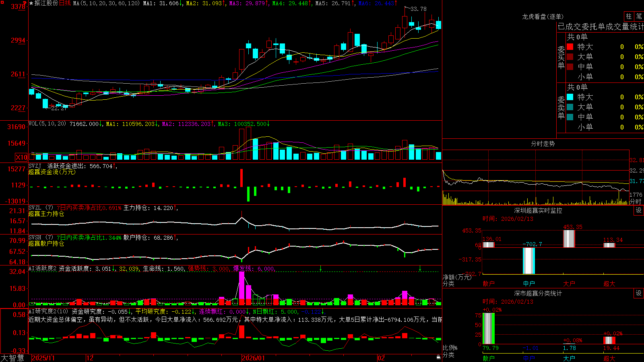Select 大户 category in 深市超赢分类统计
The width and height of the screenshot is (644, 362).
[x=569, y=358]
